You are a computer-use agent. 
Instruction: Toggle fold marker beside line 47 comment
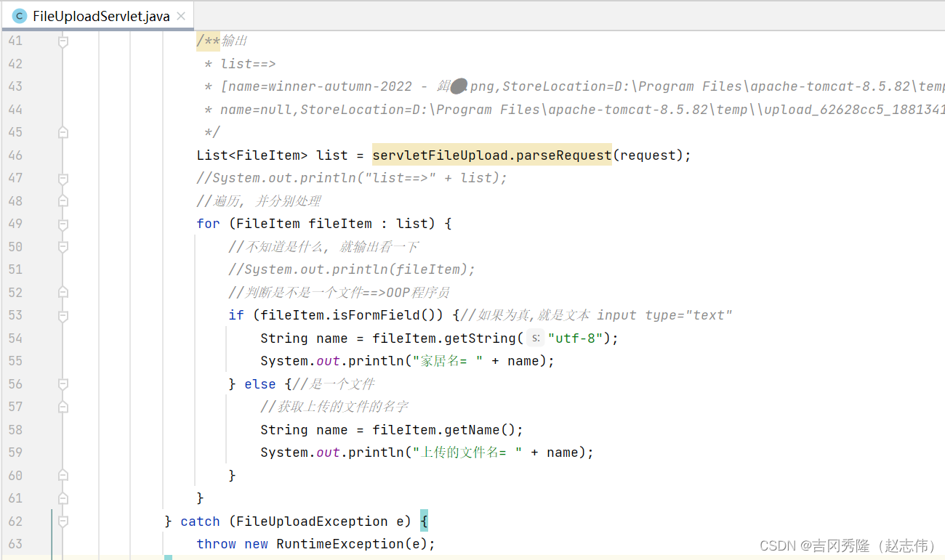(x=63, y=179)
